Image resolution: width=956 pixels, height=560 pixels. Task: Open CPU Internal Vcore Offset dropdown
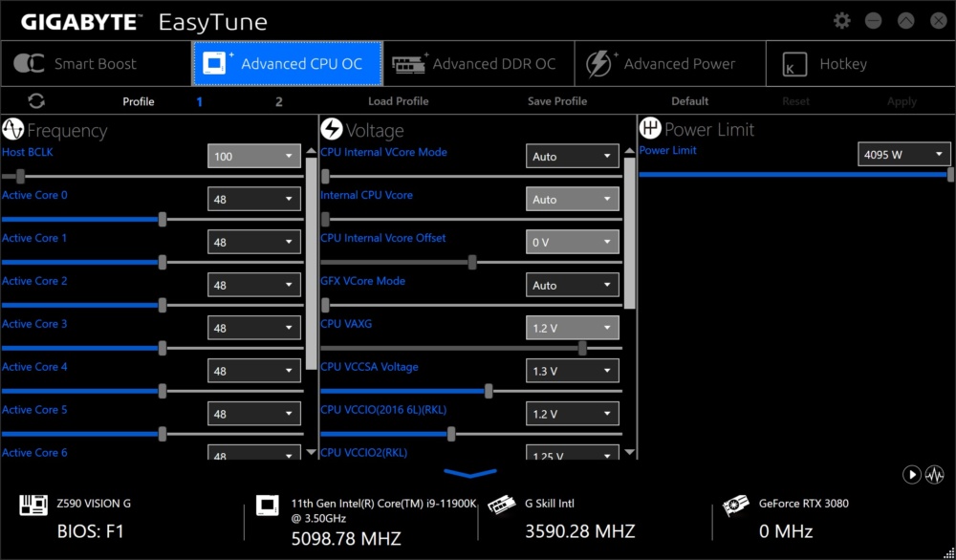click(572, 242)
